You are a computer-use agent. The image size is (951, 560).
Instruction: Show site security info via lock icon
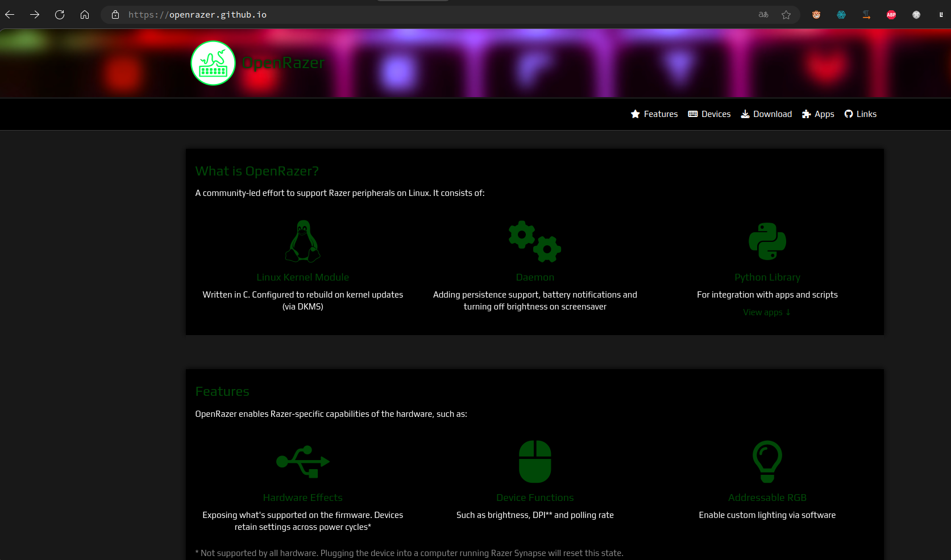(x=115, y=15)
